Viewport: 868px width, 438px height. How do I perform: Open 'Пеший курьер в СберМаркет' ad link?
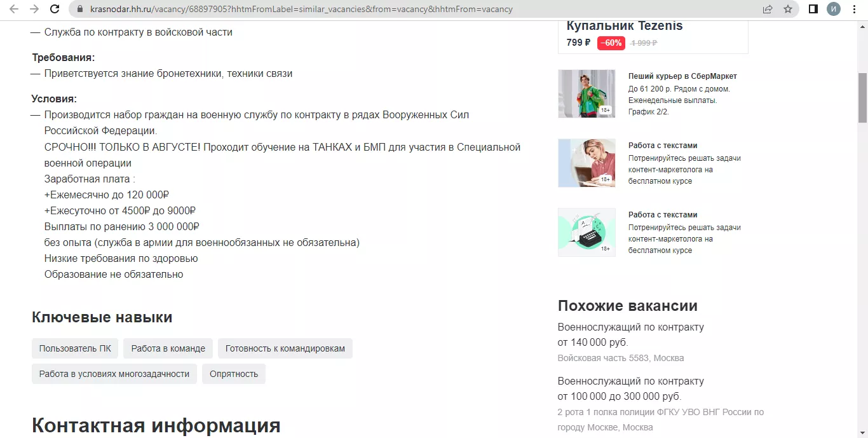point(682,76)
